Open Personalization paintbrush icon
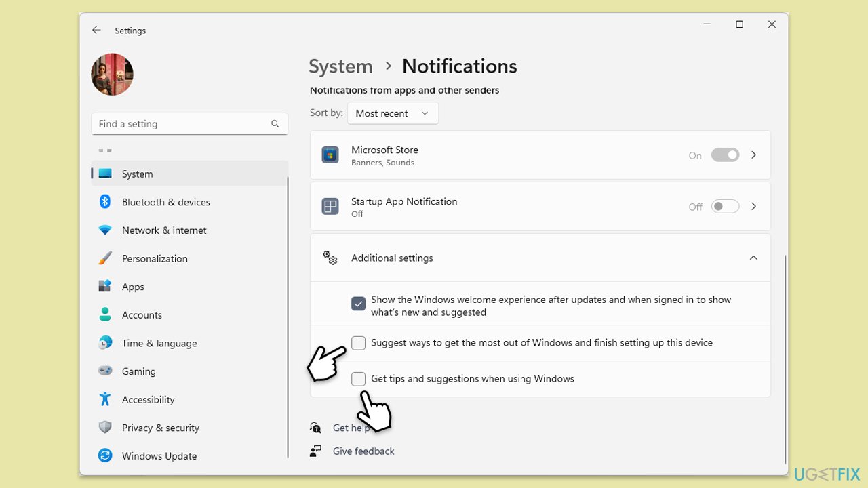 click(x=105, y=258)
